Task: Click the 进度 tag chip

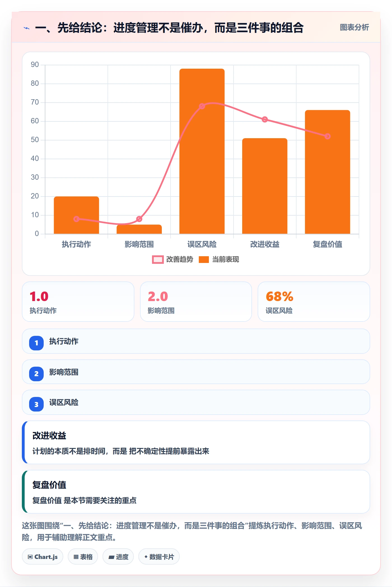Action: 118,557
